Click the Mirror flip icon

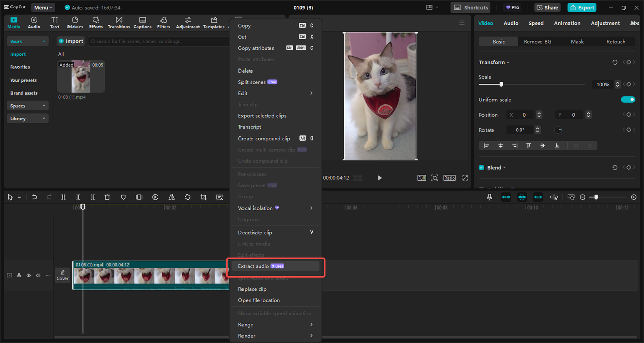(172, 197)
